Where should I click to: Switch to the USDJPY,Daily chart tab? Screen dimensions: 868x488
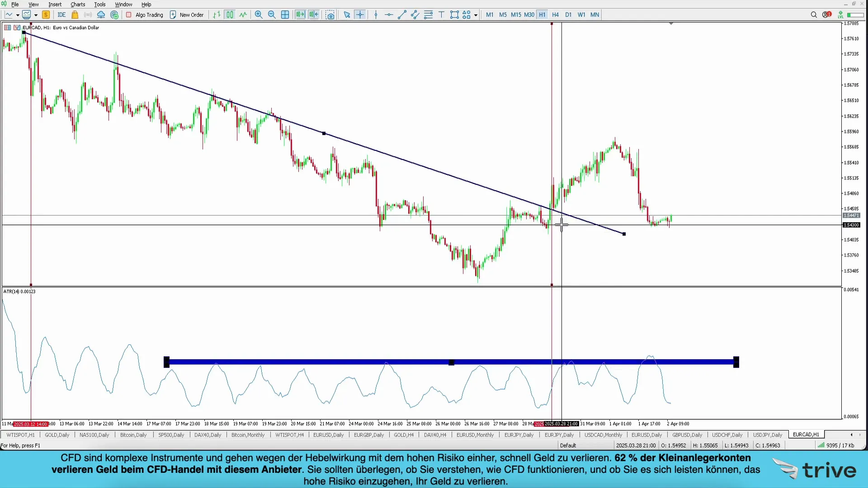tap(767, 435)
